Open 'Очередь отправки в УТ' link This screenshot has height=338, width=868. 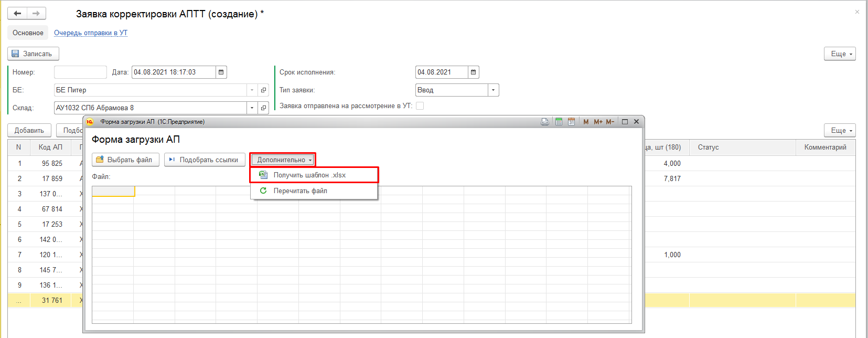click(x=91, y=33)
